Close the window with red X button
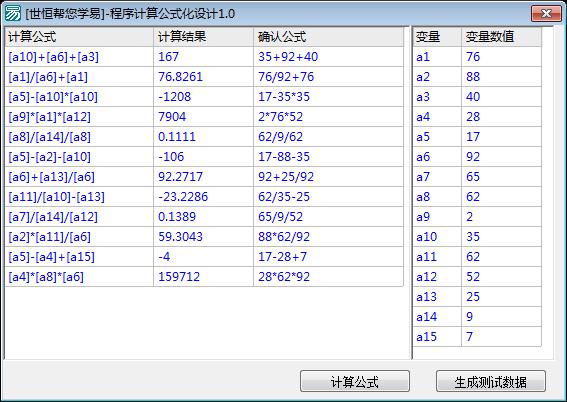The width and height of the screenshot is (567, 402). (546, 14)
